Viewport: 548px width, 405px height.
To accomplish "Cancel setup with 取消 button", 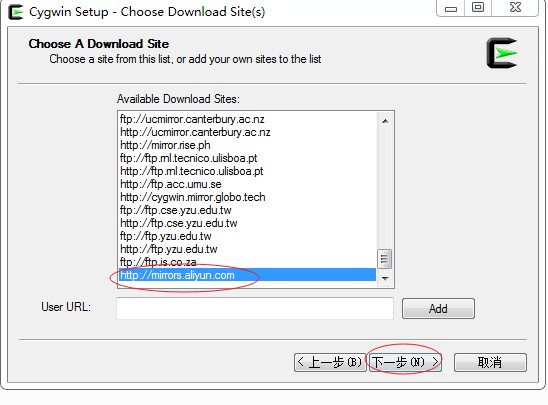I will pyautogui.click(x=490, y=362).
